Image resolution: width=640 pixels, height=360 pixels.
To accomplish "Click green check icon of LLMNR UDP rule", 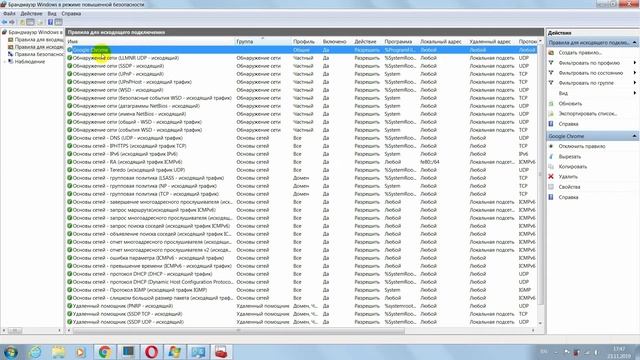I will (x=69, y=58).
